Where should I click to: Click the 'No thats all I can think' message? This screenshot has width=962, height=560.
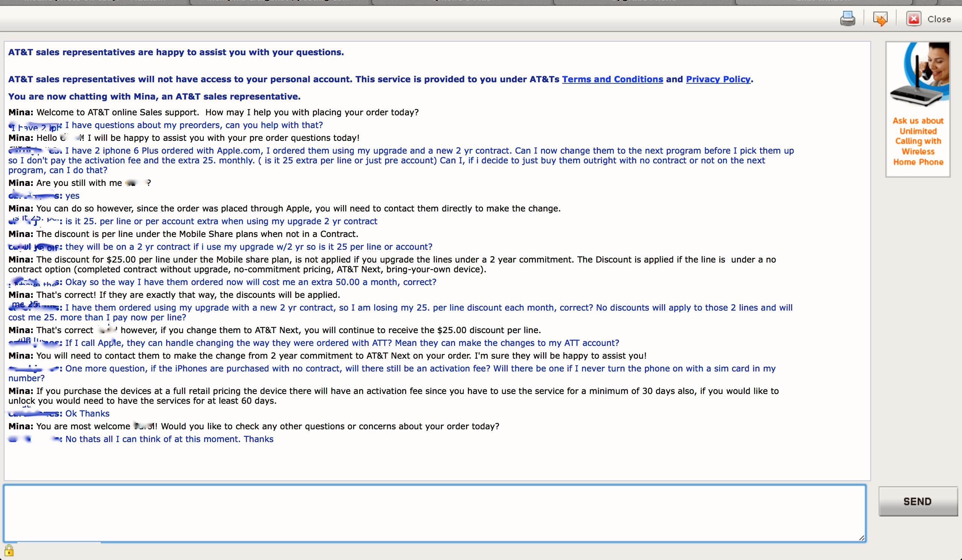[x=169, y=439]
